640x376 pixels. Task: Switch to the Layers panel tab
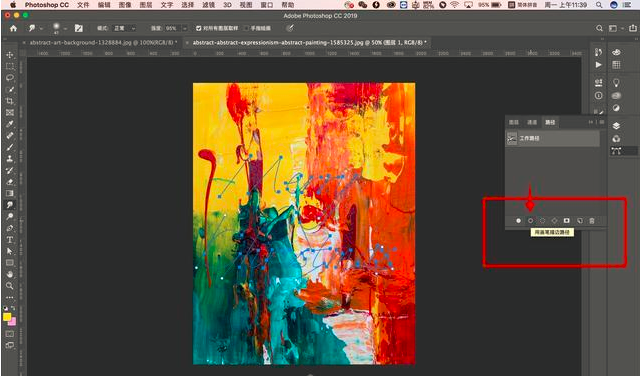pos(514,122)
